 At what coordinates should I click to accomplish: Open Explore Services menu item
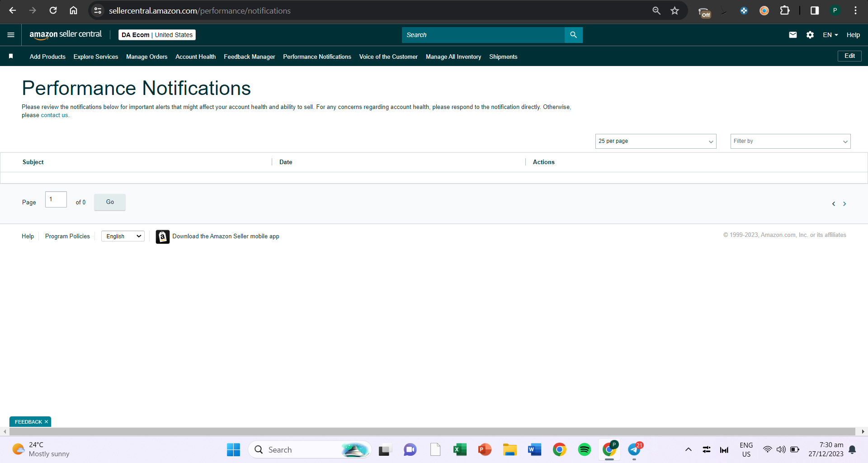pos(96,57)
